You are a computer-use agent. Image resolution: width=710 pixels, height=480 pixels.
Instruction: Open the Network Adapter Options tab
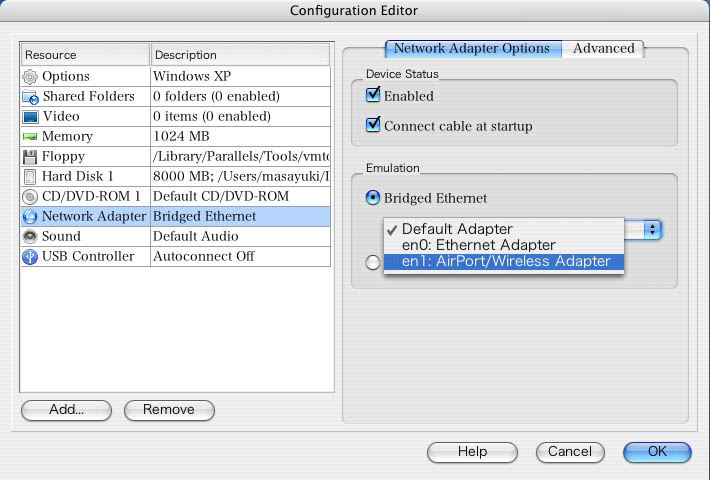472,48
